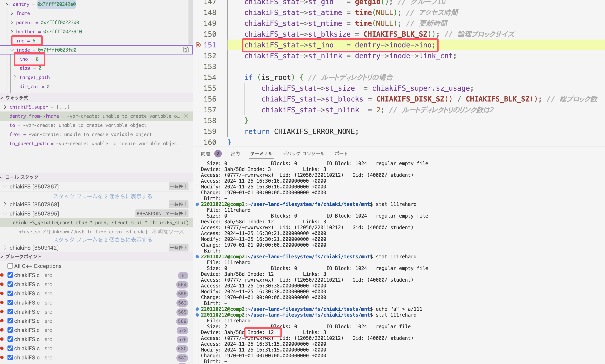Collapse the ウォッチ式 section
The width and height of the screenshot is (605, 364).
pyautogui.click(x=2, y=98)
